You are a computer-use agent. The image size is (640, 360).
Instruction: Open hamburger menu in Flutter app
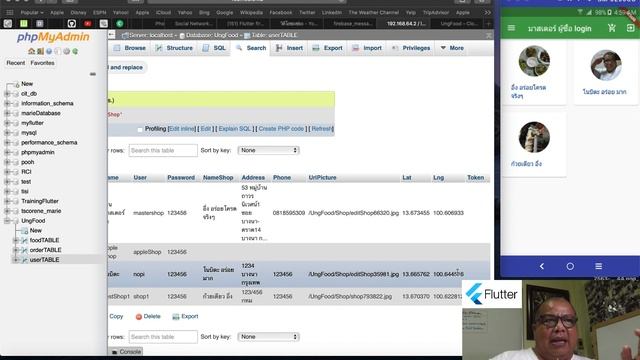click(x=511, y=28)
